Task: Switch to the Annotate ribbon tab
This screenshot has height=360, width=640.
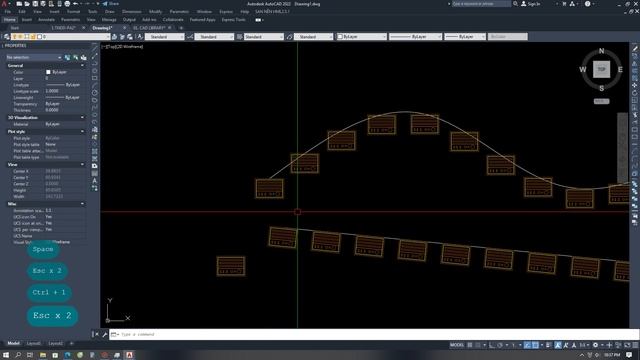Action: [x=46, y=20]
